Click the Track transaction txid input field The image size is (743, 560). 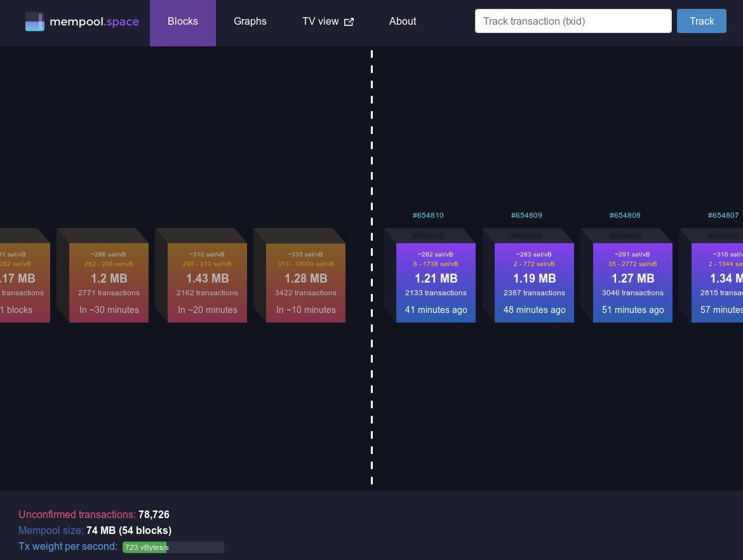click(573, 21)
